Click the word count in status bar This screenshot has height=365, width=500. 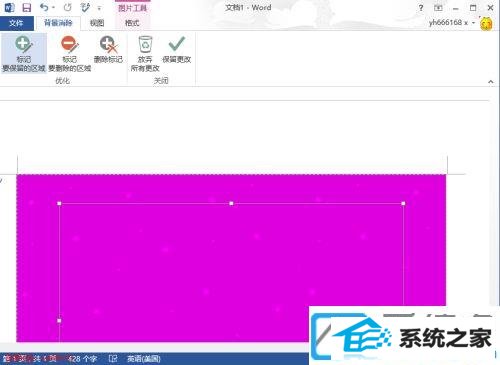click(x=82, y=359)
